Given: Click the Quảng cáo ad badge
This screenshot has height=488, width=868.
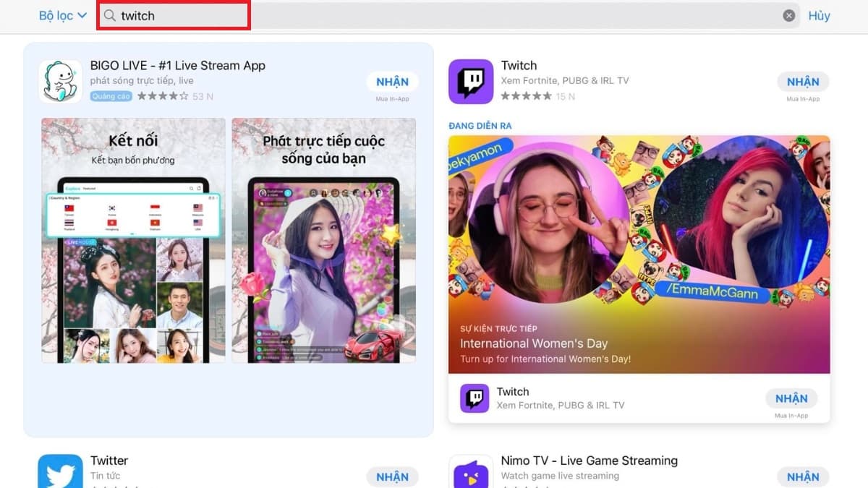Looking at the screenshot, I should (111, 96).
